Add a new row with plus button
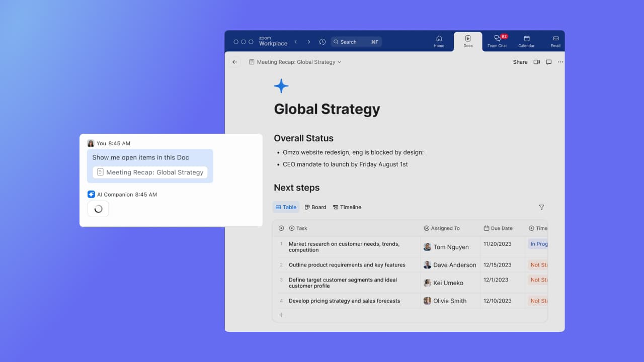Viewport: 644px width, 362px height. tap(281, 315)
